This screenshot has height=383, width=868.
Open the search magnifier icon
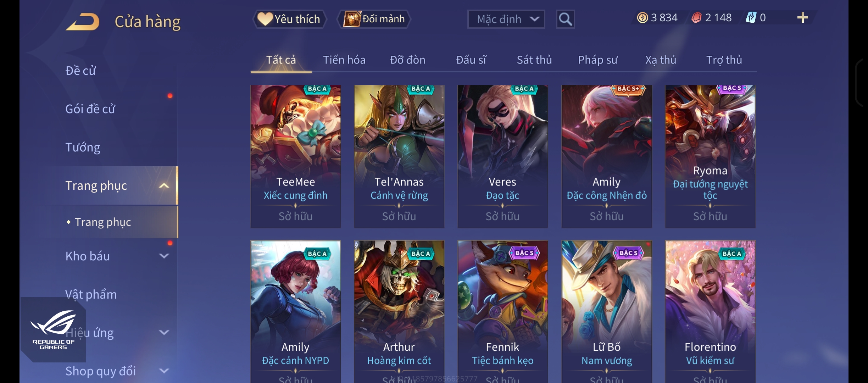tap(565, 19)
